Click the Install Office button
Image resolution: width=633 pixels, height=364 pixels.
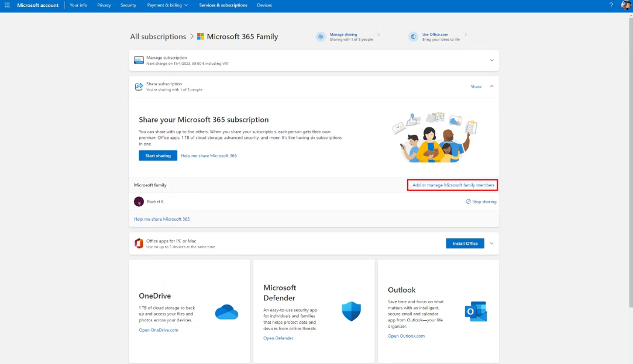tap(465, 244)
